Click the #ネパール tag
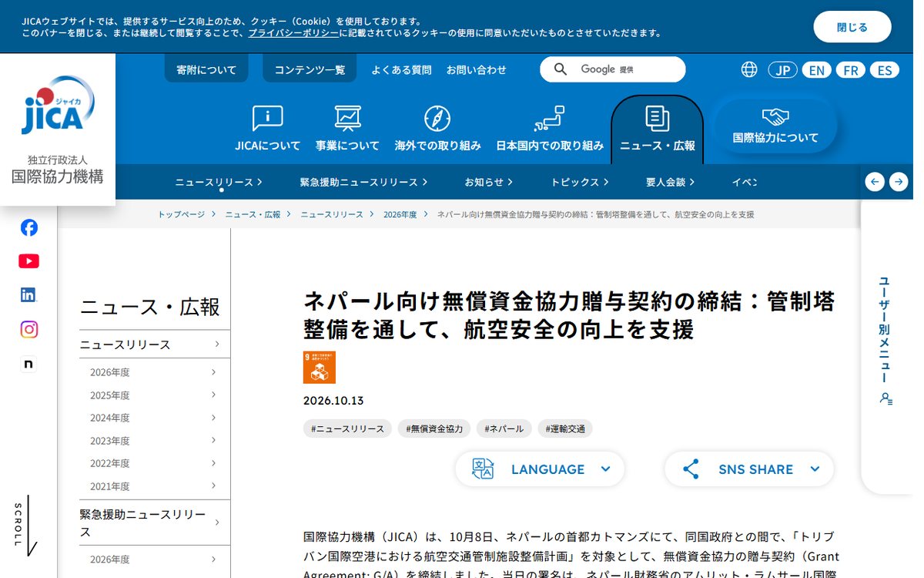 (x=504, y=428)
